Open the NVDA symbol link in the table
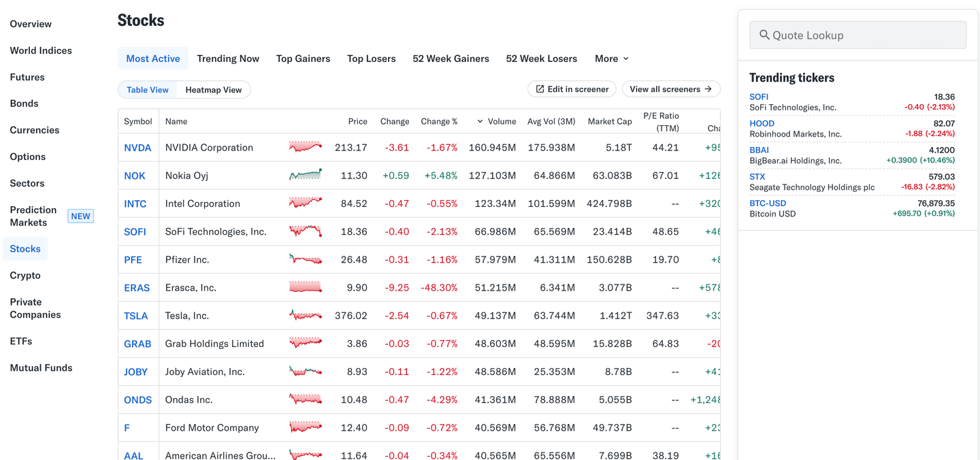This screenshot has width=980, height=460. pos(137,148)
